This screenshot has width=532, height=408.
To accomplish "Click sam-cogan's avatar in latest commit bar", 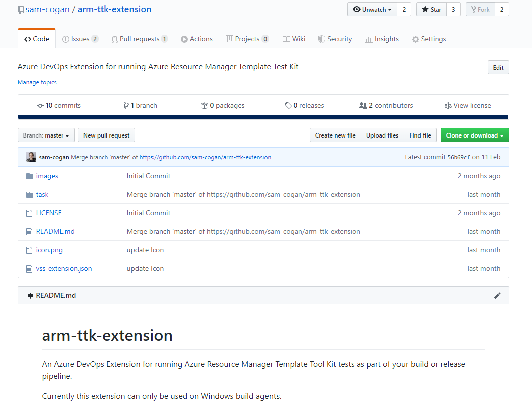I will point(31,157).
